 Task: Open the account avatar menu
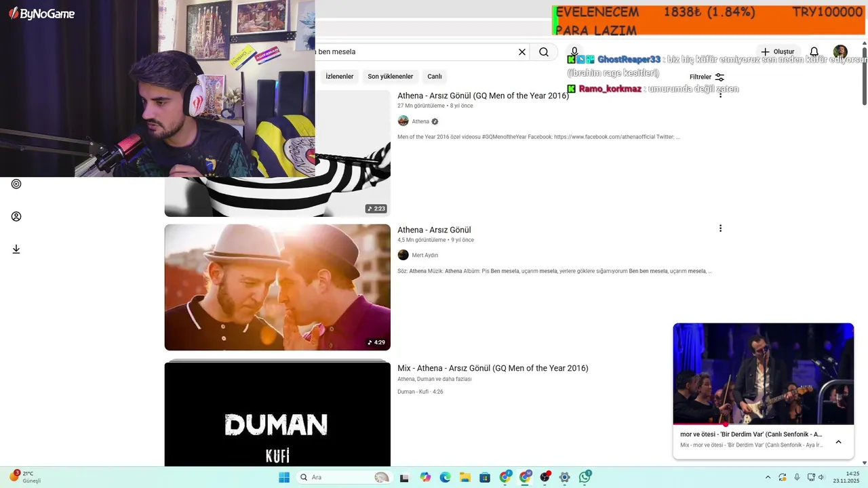coord(840,52)
